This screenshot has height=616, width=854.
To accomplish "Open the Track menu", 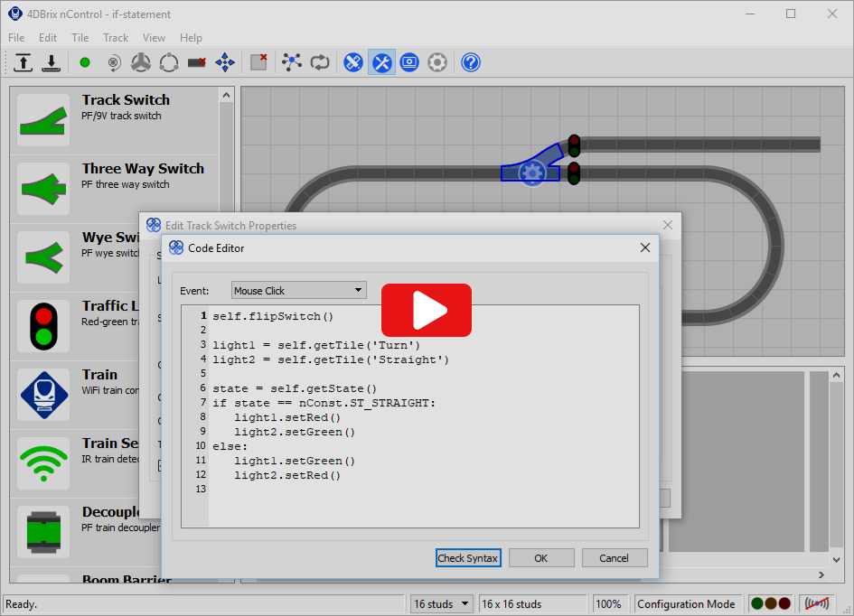I will [116, 38].
